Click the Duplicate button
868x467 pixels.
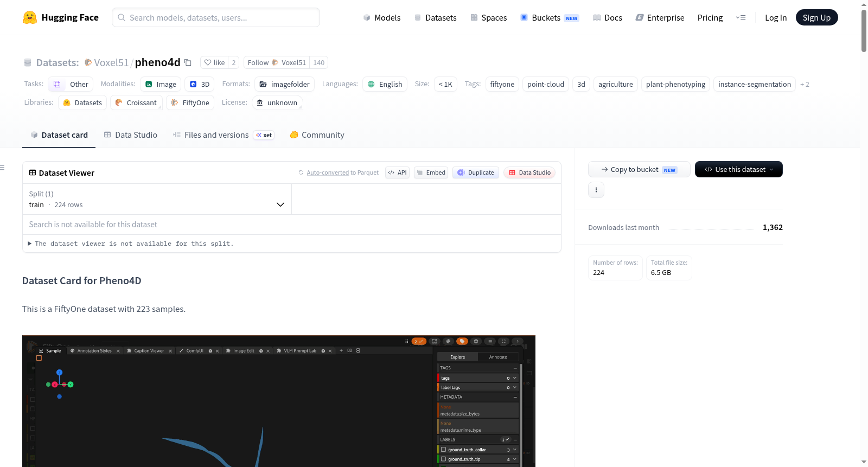point(475,172)
